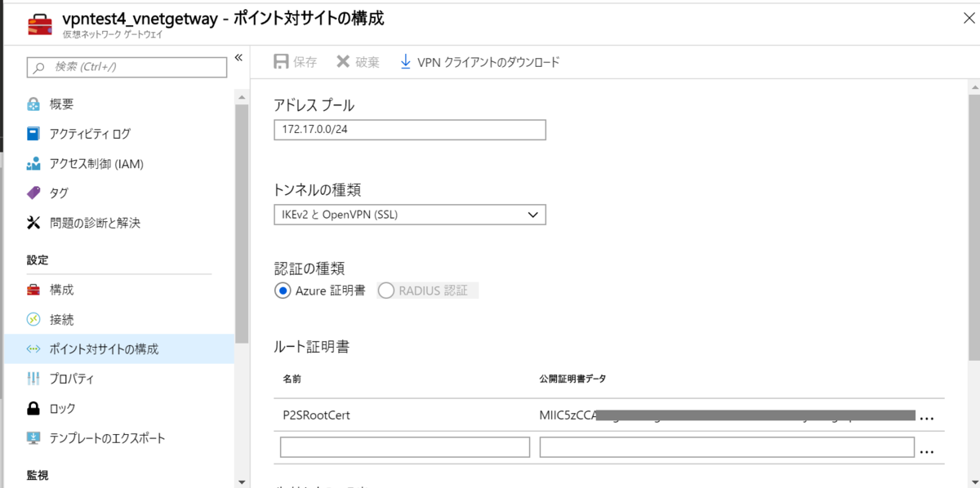Click 名前 column header

tap(292, 379)
